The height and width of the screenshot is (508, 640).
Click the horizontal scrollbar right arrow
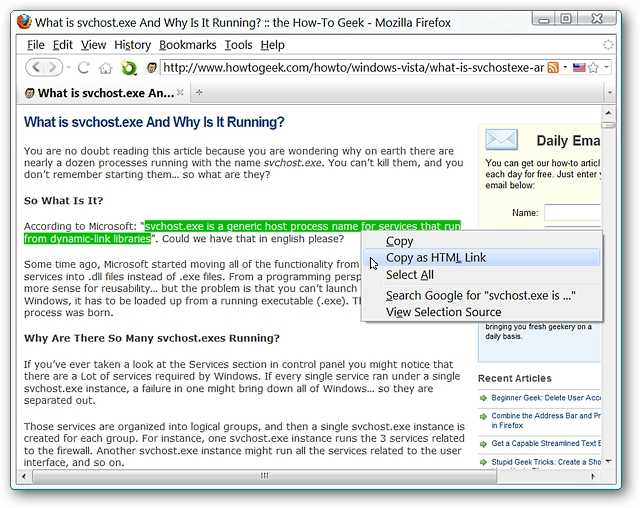coord(593,476)
